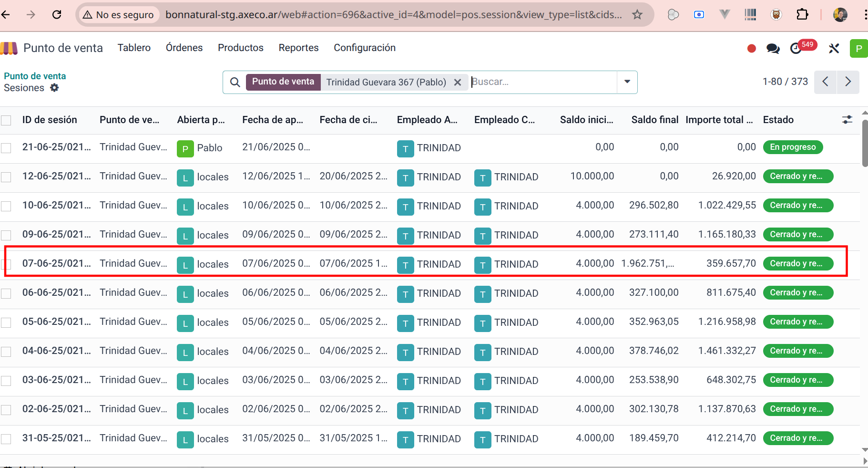Image resolution: width=868 pixels, height=468 pixels.
Task: Toggle the select-all sessions checkbox in header
Action: click(6, 120)
